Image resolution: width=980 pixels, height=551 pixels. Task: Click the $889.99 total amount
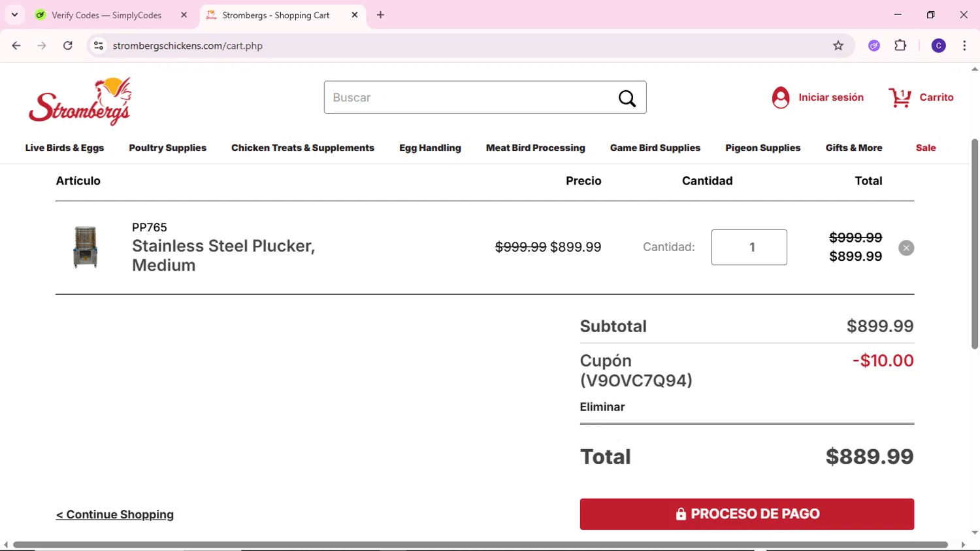coord(870,457)
